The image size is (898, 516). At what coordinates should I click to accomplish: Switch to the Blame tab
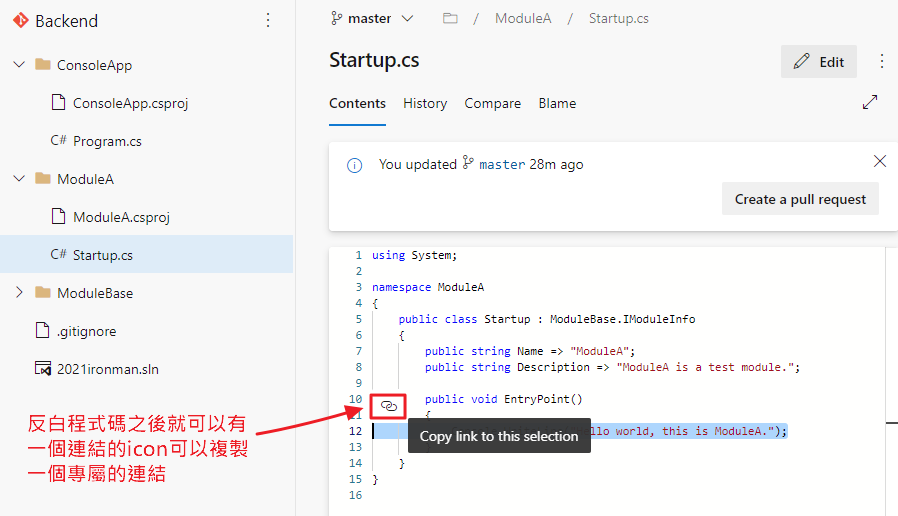(x=557, y=104)
